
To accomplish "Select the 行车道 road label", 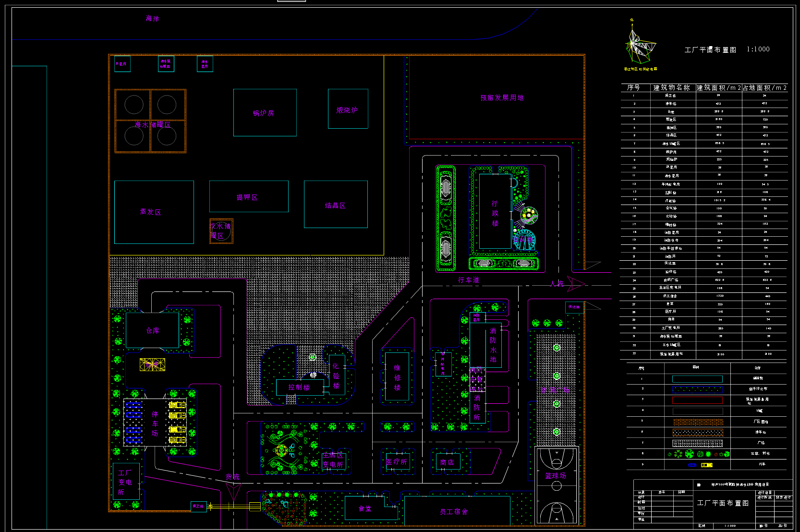I will 468,280.
